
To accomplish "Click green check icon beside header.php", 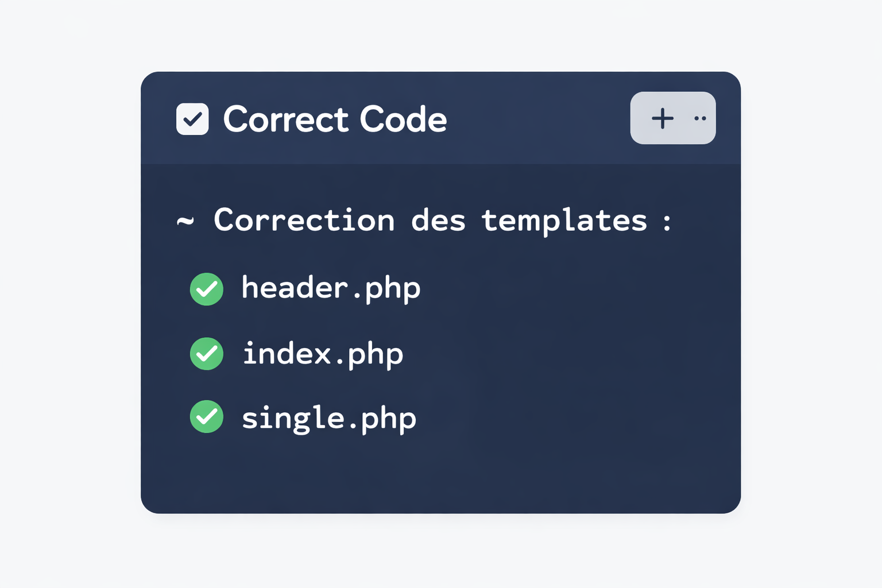I will pos(207,289).
